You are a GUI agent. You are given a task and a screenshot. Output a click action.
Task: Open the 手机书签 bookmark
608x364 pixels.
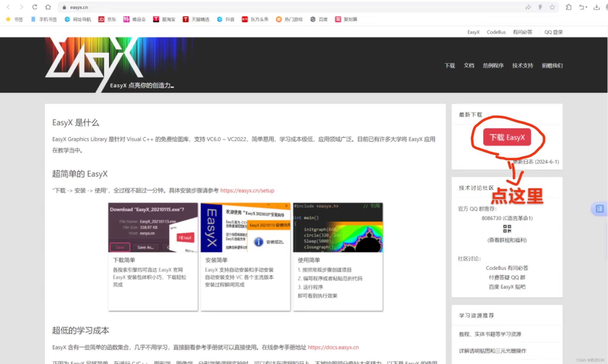[x=44, y=19]
